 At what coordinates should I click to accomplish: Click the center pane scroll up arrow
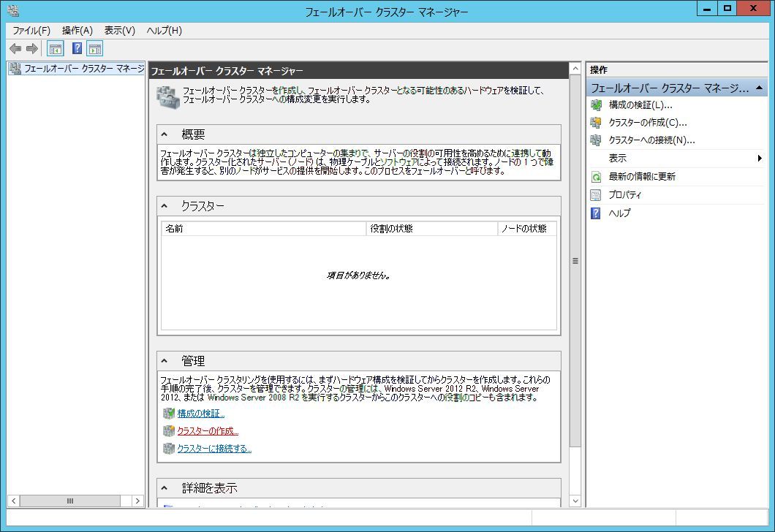[575, 69]
